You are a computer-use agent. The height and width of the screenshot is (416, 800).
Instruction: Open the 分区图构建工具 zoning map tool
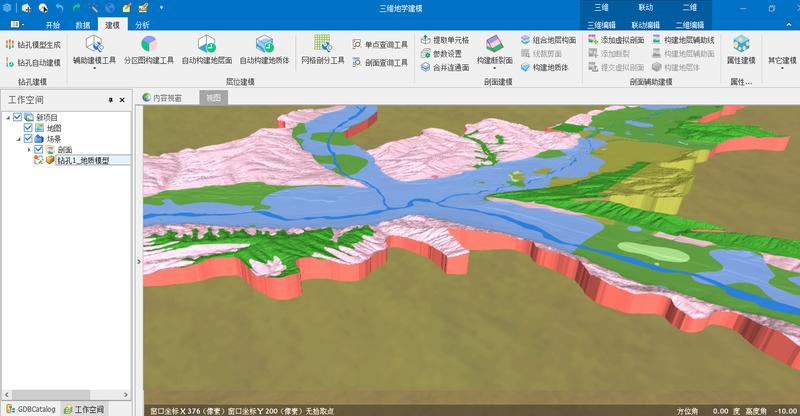coord(149,50)
